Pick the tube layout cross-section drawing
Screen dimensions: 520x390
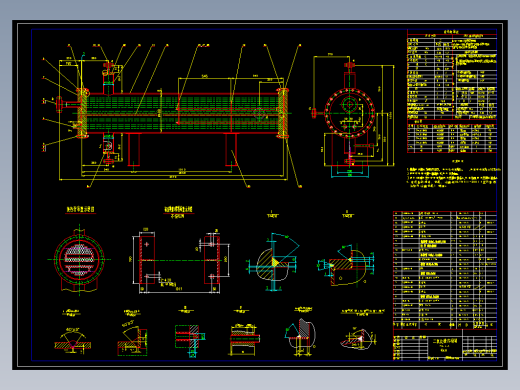tap(79, 260)
